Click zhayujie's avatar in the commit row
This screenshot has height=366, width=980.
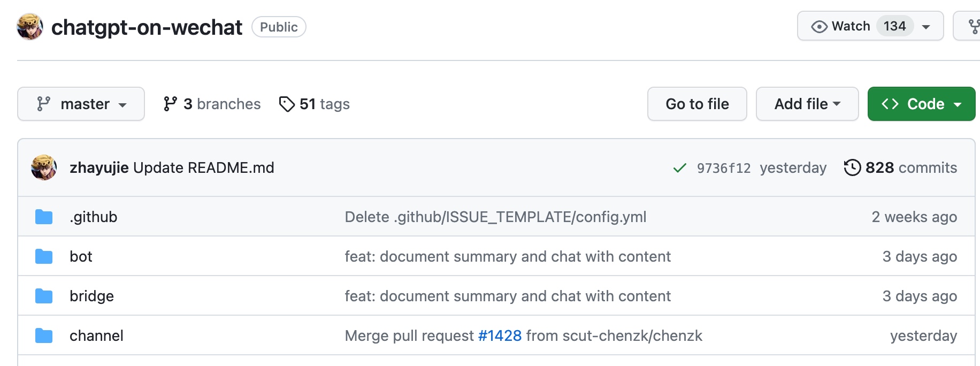(x=44, y=167)
